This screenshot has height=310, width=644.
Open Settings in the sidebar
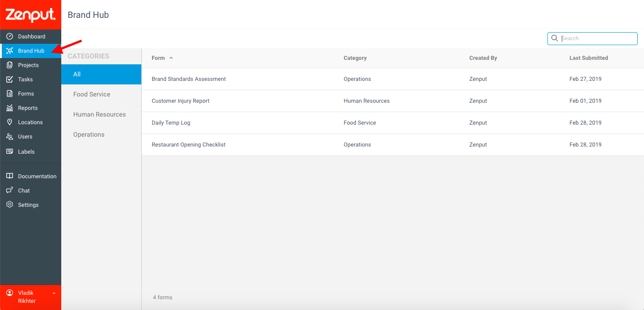[30, 205]
